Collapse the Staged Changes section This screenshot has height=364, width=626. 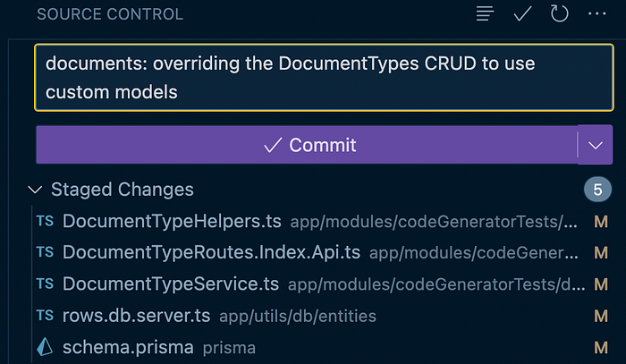point(36,190)
